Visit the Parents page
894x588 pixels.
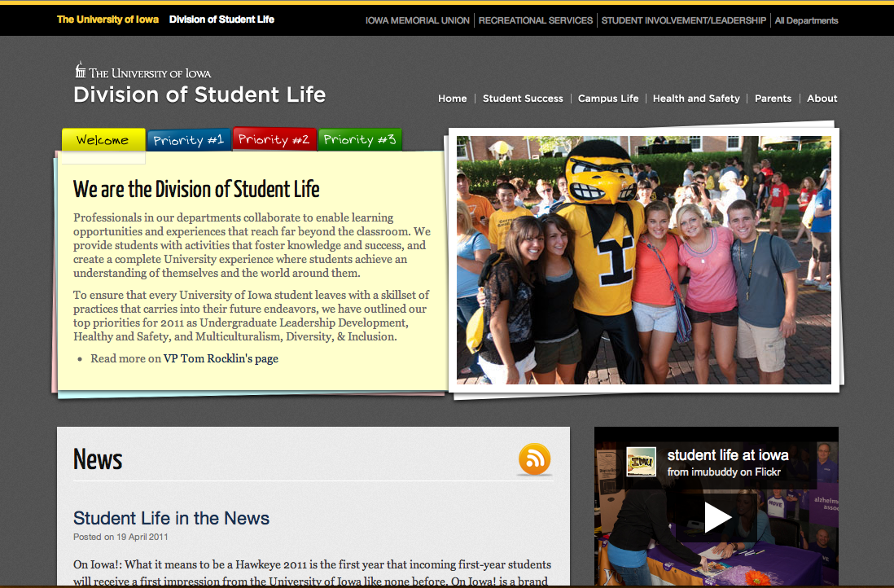773,98
